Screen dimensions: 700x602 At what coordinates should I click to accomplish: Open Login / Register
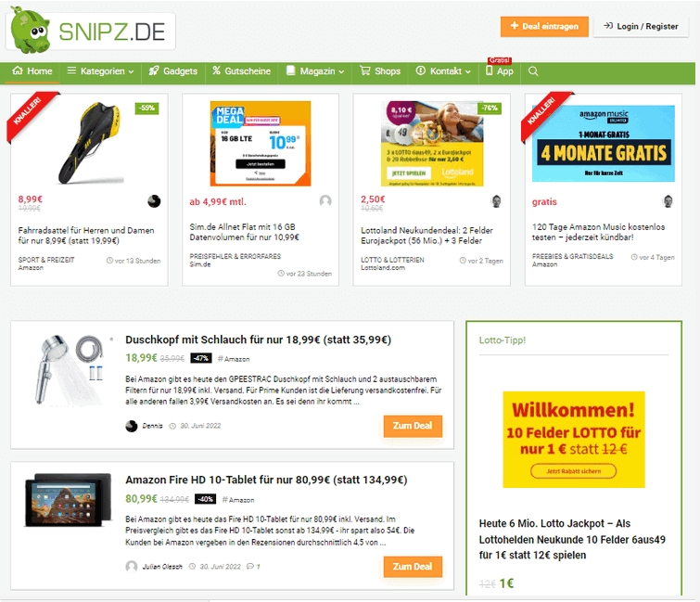(x=641, y=26)
